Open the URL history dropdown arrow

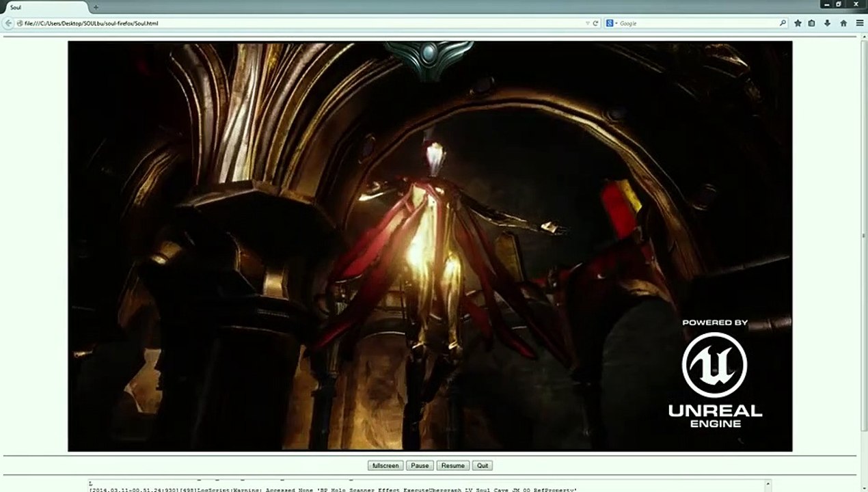587,23
